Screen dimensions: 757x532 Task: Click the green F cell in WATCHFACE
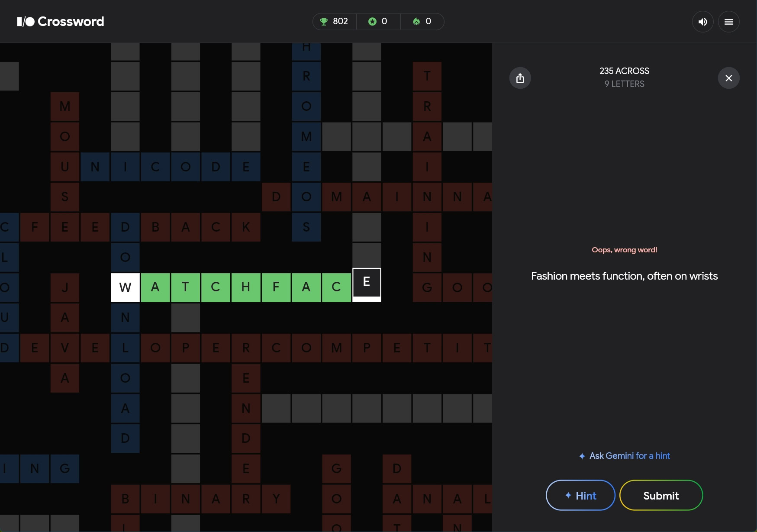[x=276, y=287]
